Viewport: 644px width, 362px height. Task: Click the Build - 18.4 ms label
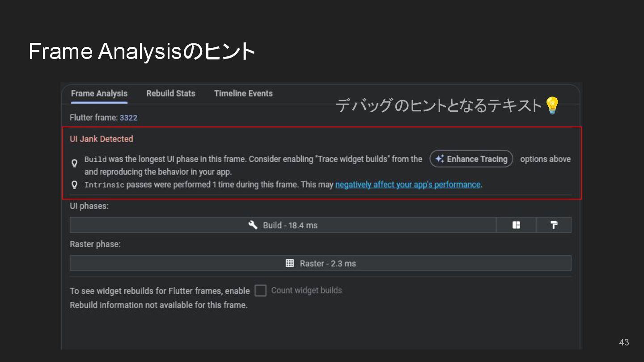290,225
